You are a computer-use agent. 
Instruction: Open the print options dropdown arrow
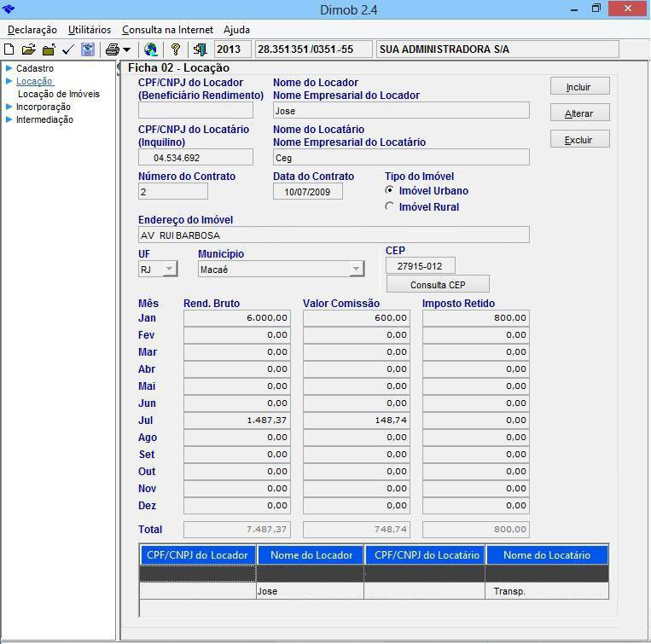[x=127, y=50]
